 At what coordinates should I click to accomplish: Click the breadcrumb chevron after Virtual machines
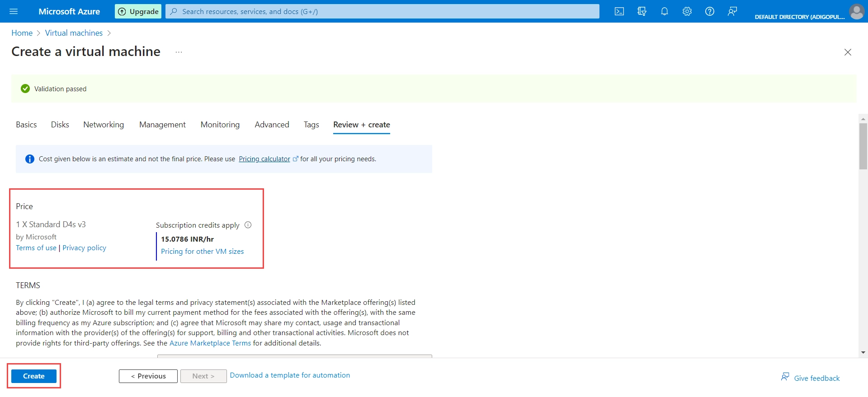tap(109, 33)
